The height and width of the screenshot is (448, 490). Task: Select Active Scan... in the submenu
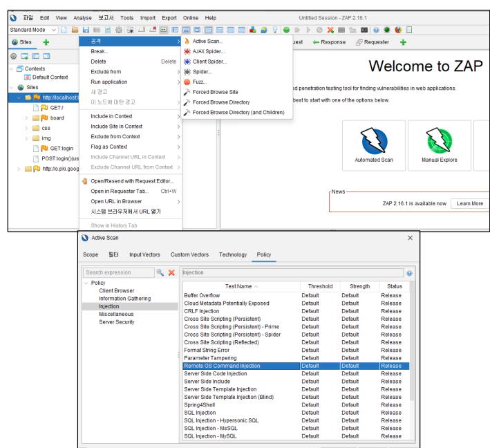(x=207, y=41)
